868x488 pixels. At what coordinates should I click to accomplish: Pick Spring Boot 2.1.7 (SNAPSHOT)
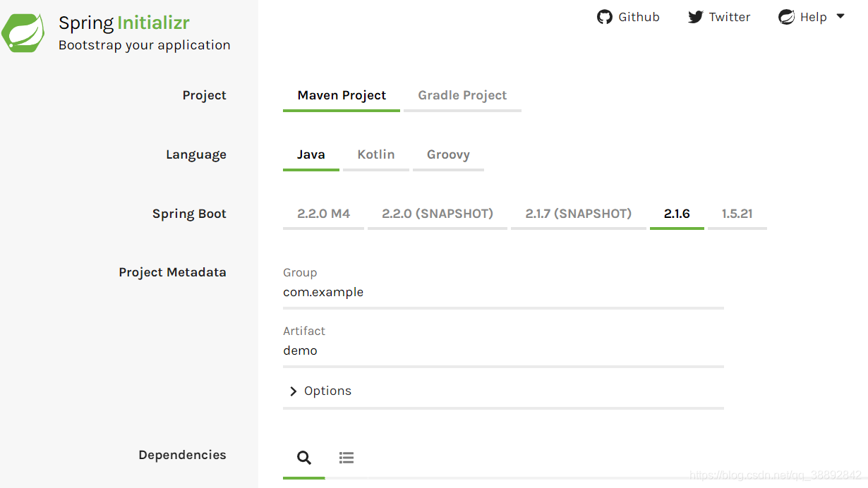point(578,214)
